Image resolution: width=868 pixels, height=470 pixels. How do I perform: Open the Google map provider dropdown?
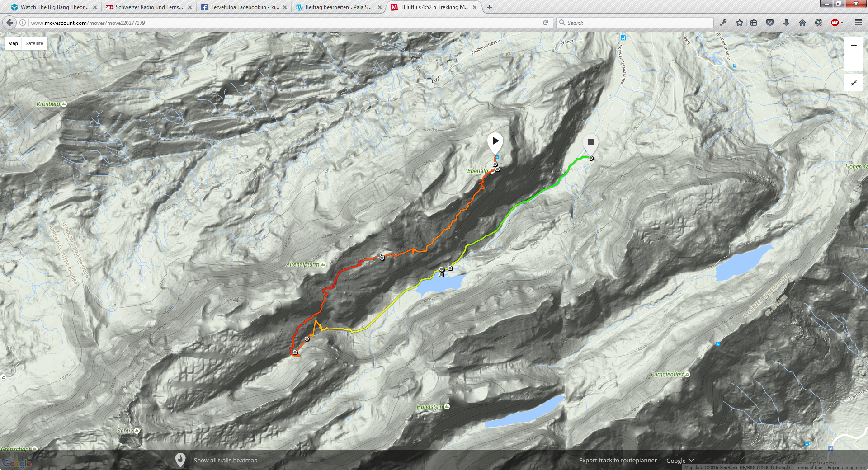[680, 461]
